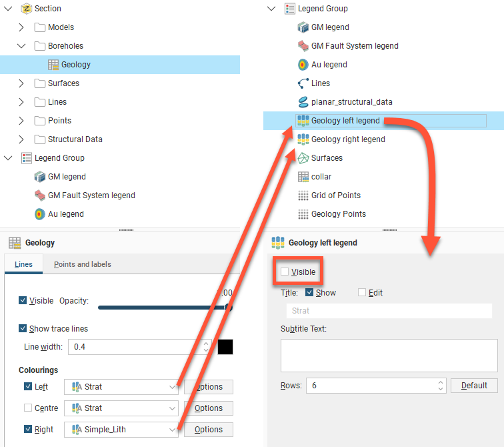Viewport: 504px width, 447px height.
Task: Expand the Points folder
Action: 21,121
